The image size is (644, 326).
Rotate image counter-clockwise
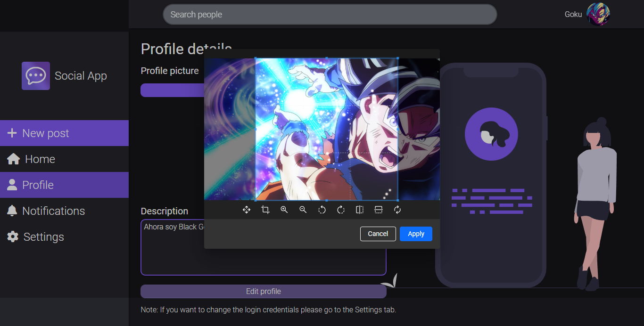[322, 210]
